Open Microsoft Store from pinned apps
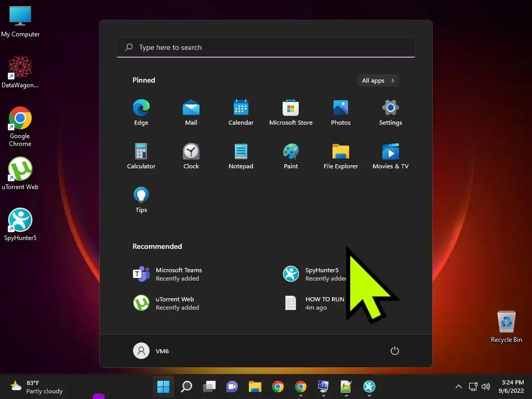The height and width of the screenshot is (399, 532). [291, 112]
